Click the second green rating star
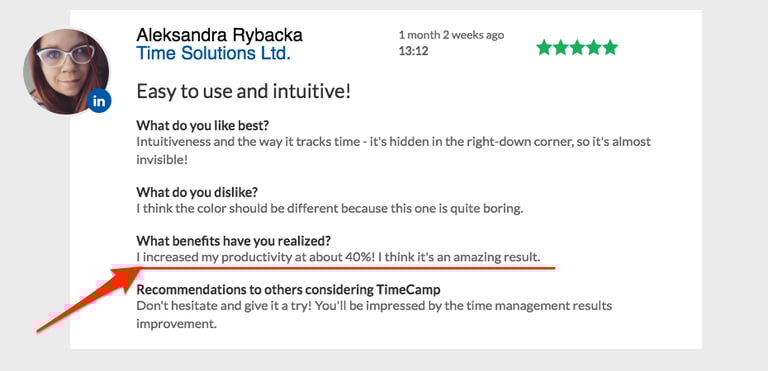Viewport: 768px width, 371px height. click(560, 48)
